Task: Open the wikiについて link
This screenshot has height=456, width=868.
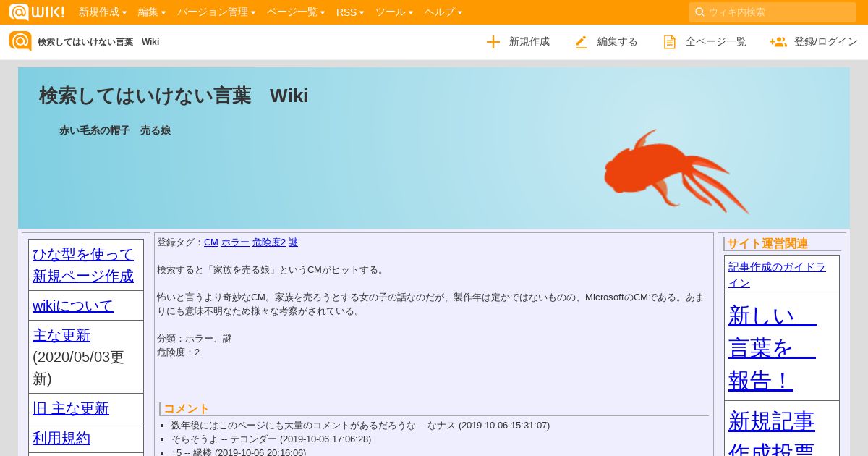Action: pos(73,305)
